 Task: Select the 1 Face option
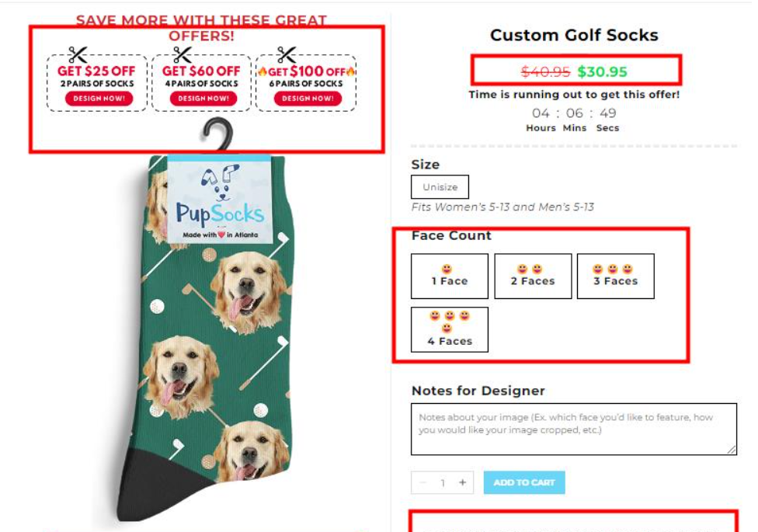coord(450,276)
